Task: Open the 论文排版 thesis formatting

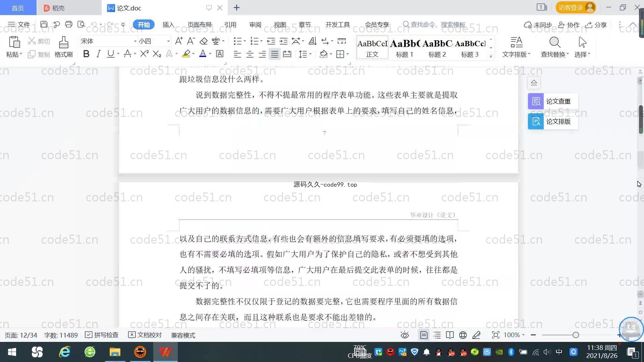Action: click(x=553, y=121)
